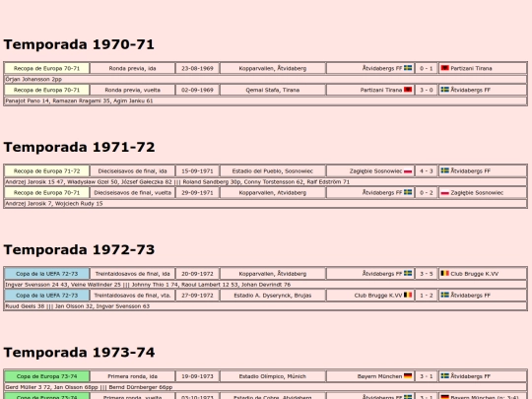Viewport: 532px width, 399px height.
Task: Click Swedish flag in the 29-09-1971 match row
Action: click(408, 192)
